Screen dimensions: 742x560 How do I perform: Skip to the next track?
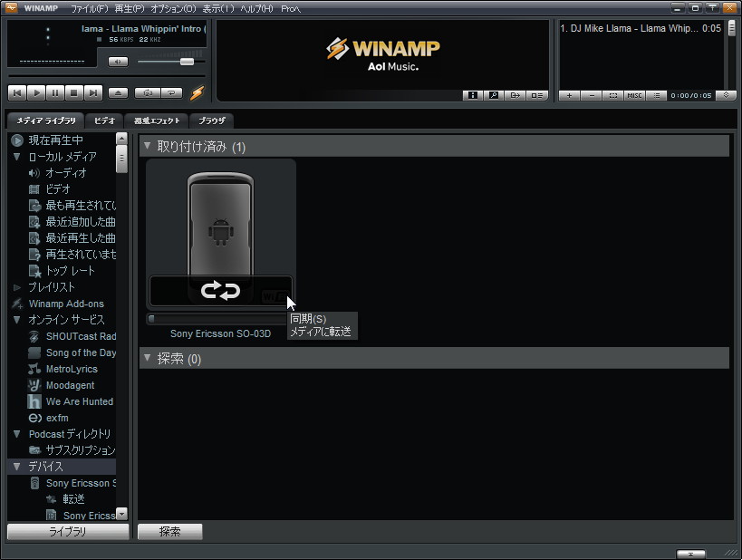click(x=93, y=92)
